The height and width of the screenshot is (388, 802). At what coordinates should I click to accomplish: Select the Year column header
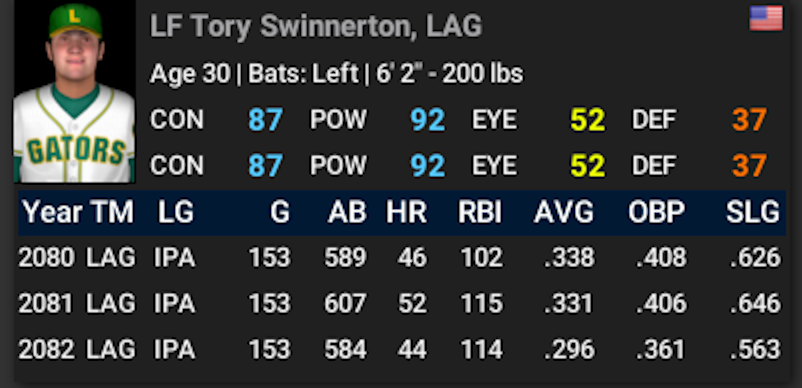pos(53,212)
